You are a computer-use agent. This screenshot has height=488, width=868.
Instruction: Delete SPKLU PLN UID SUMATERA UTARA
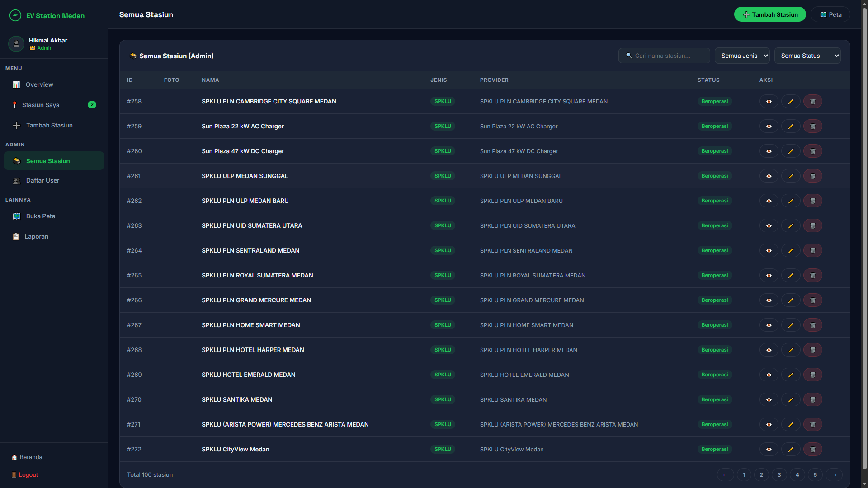click(812, 225)
